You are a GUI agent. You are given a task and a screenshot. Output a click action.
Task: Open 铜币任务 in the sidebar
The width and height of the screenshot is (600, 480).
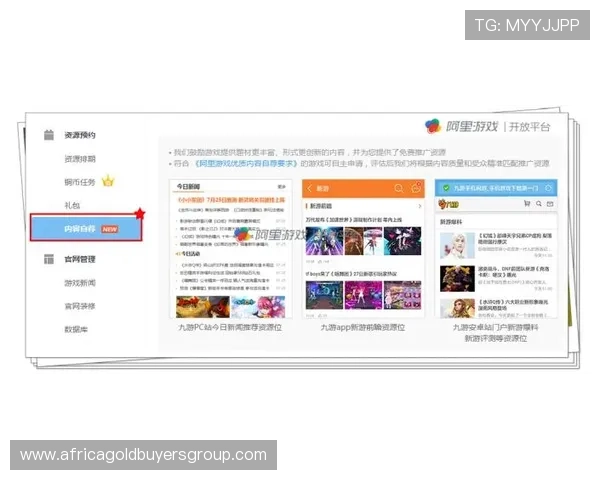click(x=80, y=182)
